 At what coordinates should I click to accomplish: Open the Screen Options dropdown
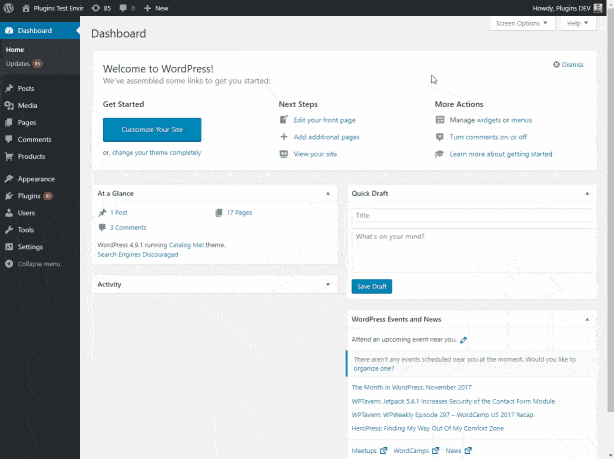point(522,23)
